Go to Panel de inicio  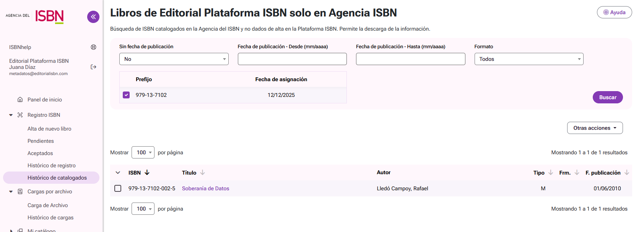pyautogui.click(x=45, y=100)
